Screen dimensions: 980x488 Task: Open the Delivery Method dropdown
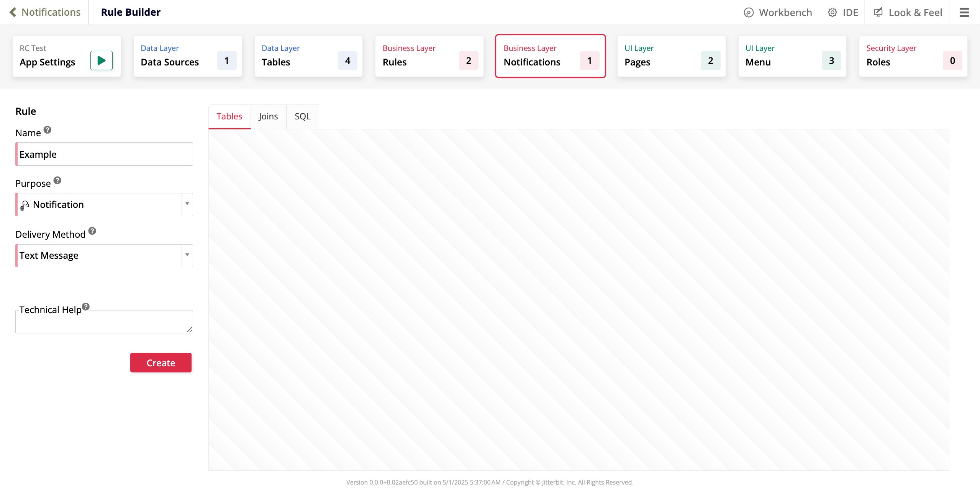pos(187,255)
